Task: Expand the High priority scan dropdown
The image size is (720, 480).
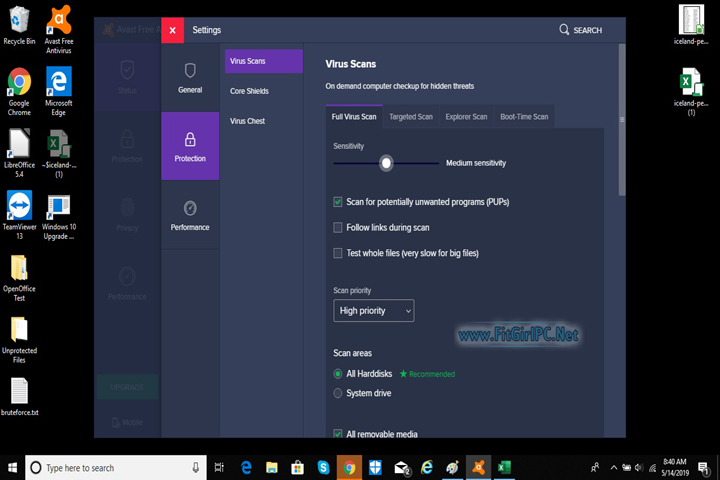Action: (373, 311)
